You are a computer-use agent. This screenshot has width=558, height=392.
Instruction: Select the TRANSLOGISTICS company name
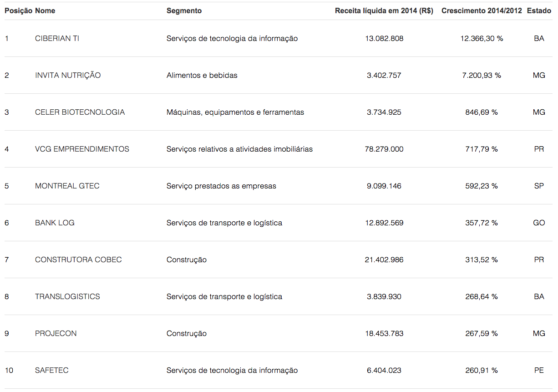(67, 297)
